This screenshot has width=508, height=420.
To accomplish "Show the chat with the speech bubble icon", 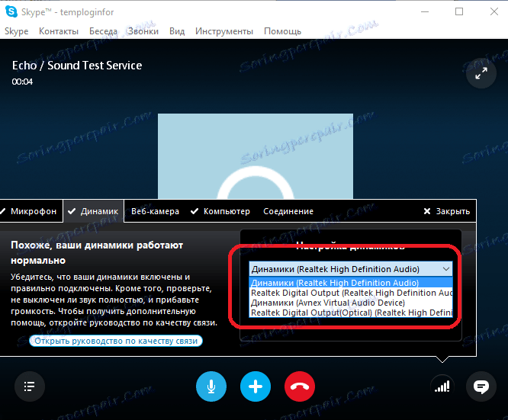I will tap(481, 386).
